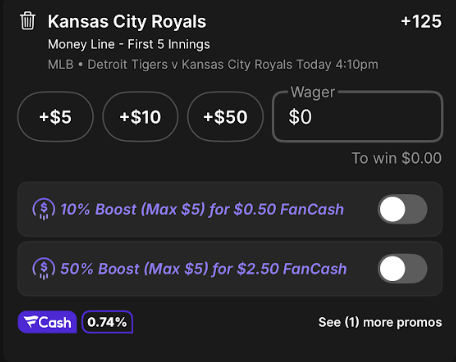
Task: Focus the Wager amount input field
Action: 358,117
